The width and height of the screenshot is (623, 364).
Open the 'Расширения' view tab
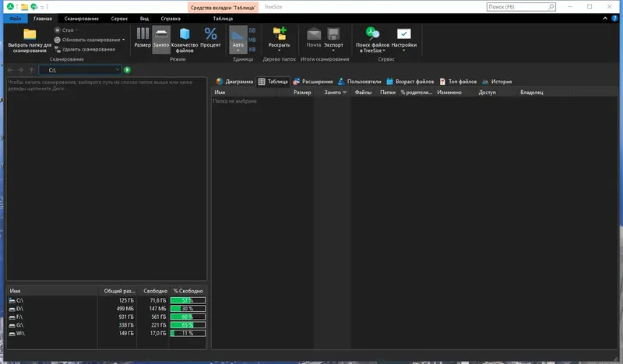click(x=313, y=82)
